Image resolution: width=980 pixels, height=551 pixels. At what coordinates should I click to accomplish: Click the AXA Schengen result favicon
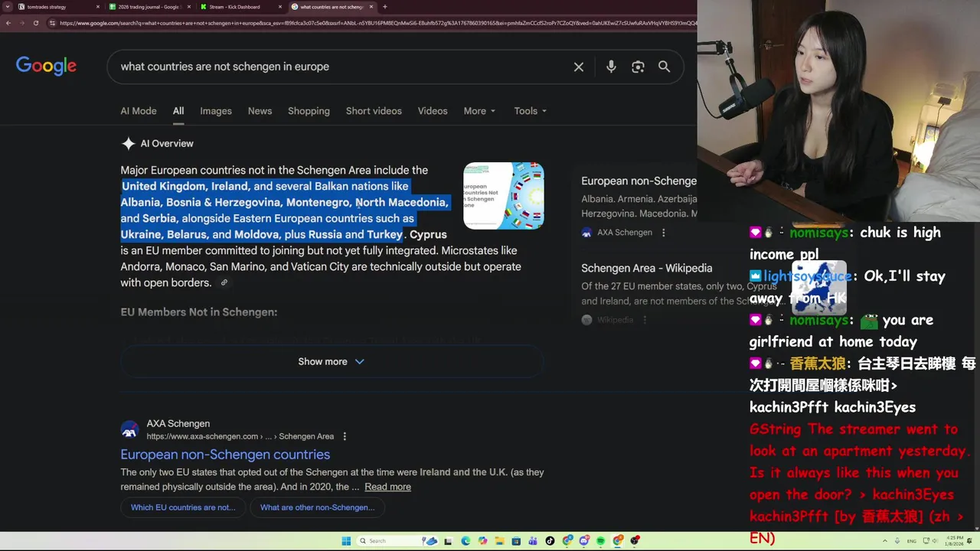click(129, 430)
